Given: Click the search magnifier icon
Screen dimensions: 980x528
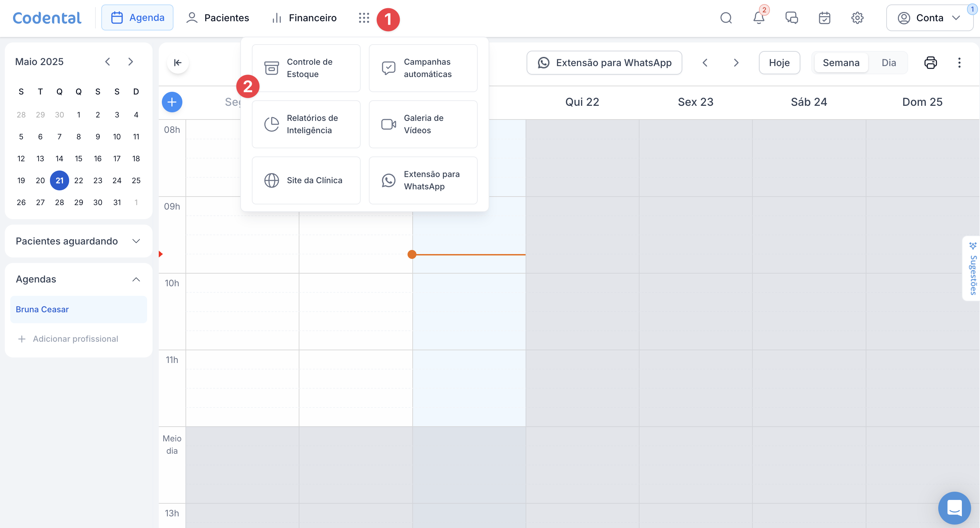Looking at the screenshot, I should [x=726, y=18].
